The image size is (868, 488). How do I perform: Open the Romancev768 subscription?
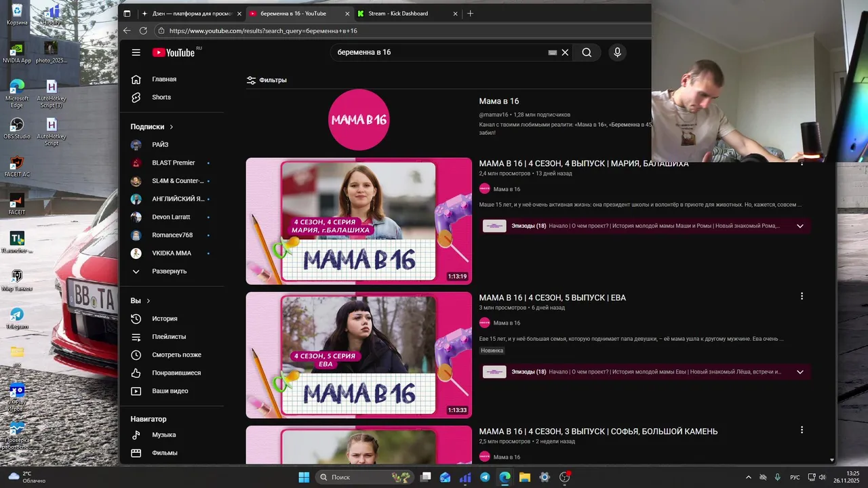click(x=174, y=235)
